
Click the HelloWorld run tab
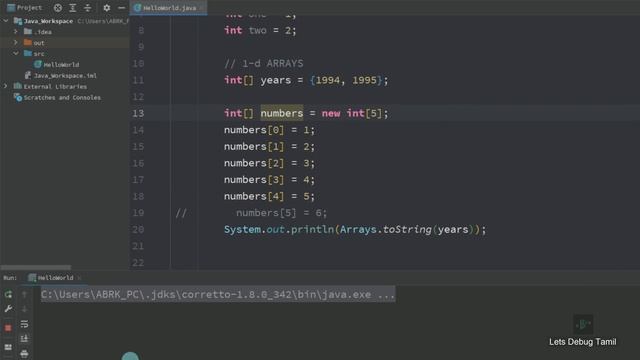(51, 278)
